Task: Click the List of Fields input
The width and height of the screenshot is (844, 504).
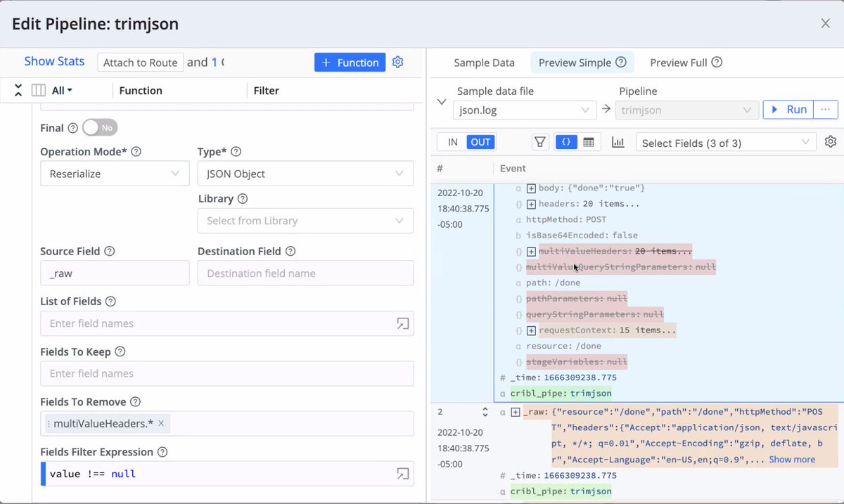Action: point(227,323)
